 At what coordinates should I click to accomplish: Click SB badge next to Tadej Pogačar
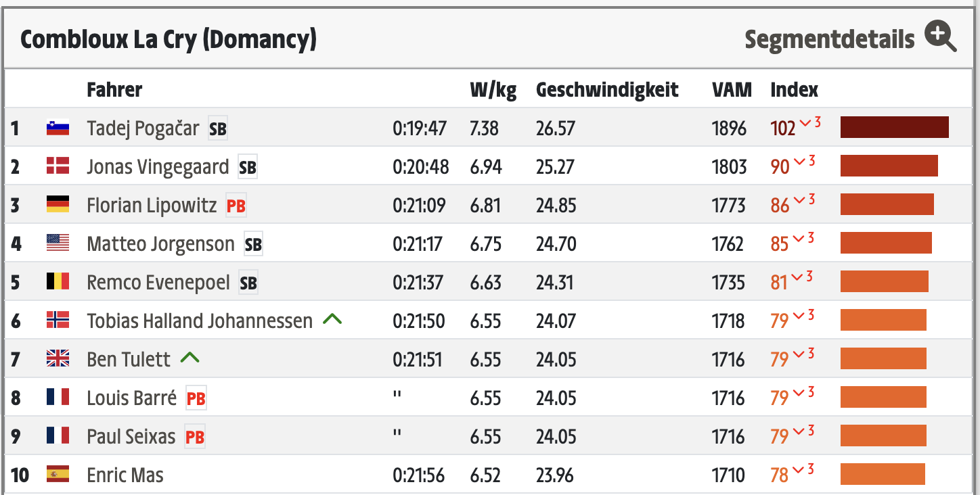pos(218,128)
